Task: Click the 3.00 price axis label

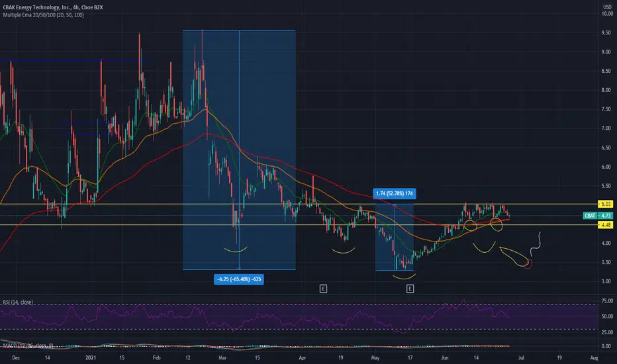Action: (x=606, y=281)
